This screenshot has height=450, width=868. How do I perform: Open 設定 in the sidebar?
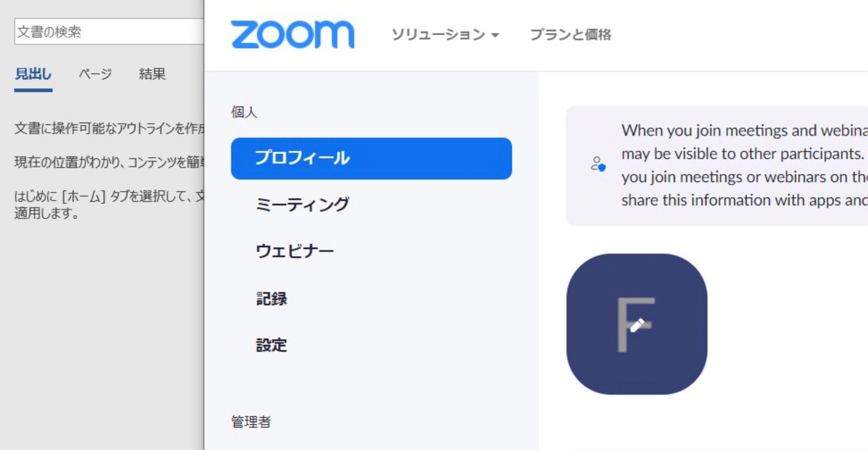tap(272, 345)
